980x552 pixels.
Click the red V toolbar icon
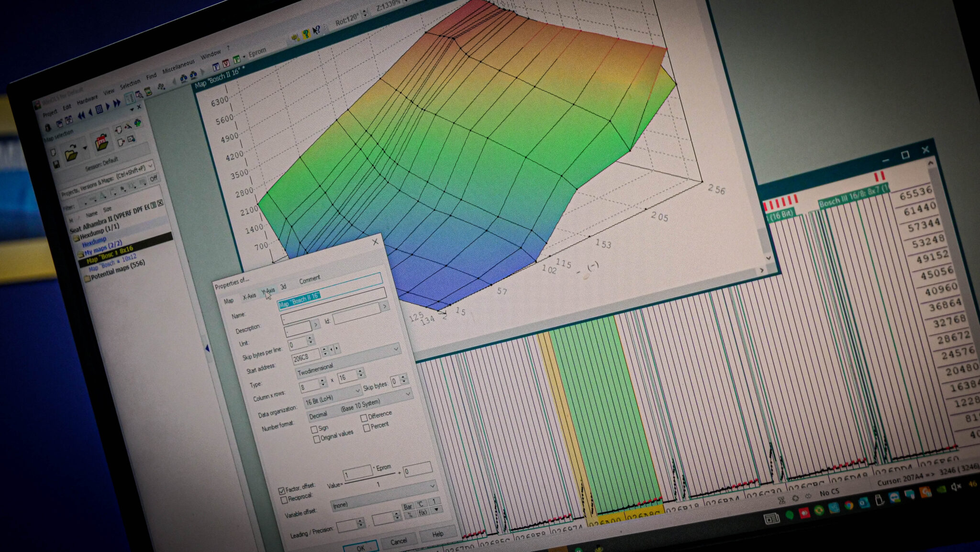point(226,63)
